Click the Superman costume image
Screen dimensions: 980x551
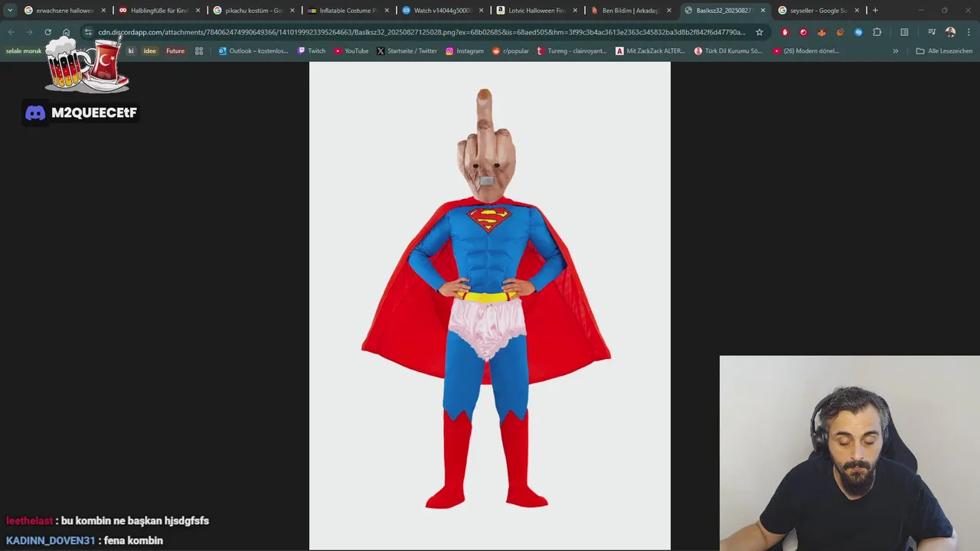click(x=490, y=306)
